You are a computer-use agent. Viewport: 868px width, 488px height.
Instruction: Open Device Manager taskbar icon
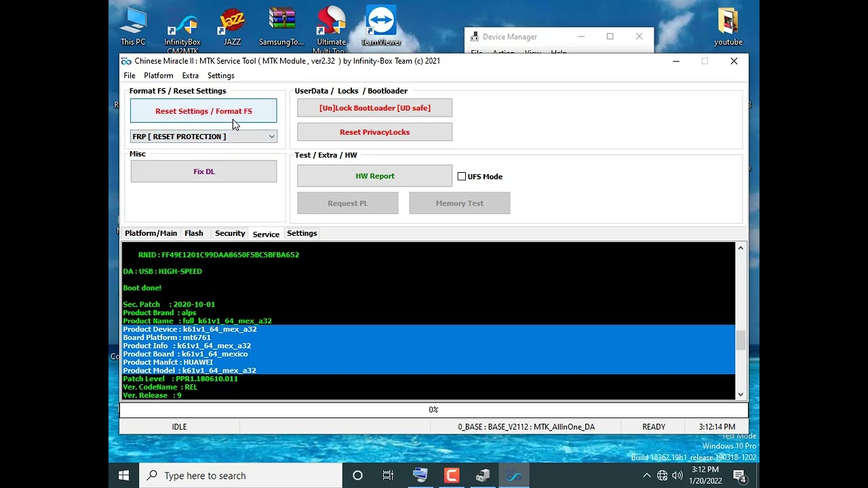pos(483,476)
